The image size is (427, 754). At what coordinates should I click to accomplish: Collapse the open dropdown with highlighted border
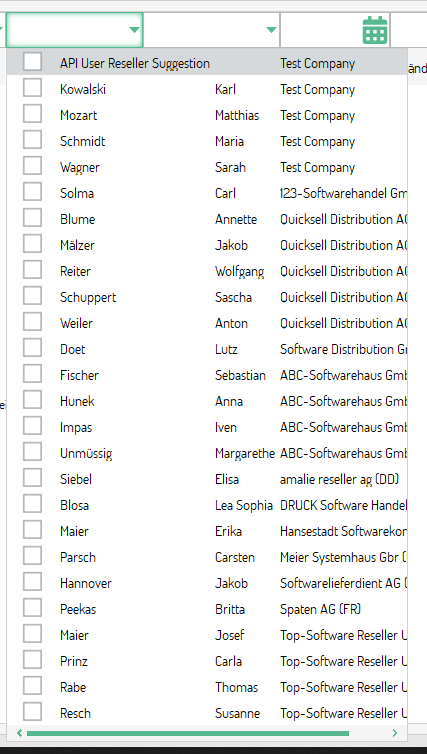134,30
